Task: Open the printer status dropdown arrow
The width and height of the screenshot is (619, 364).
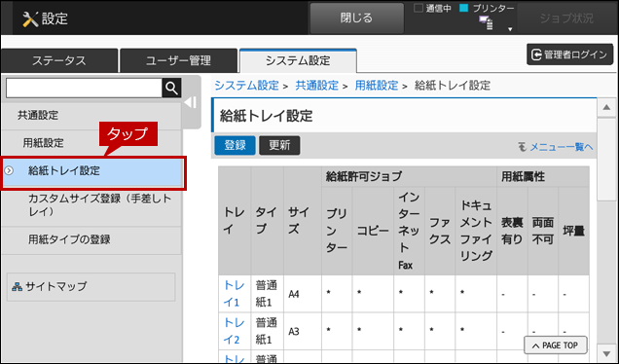Action: coord(510,29)
